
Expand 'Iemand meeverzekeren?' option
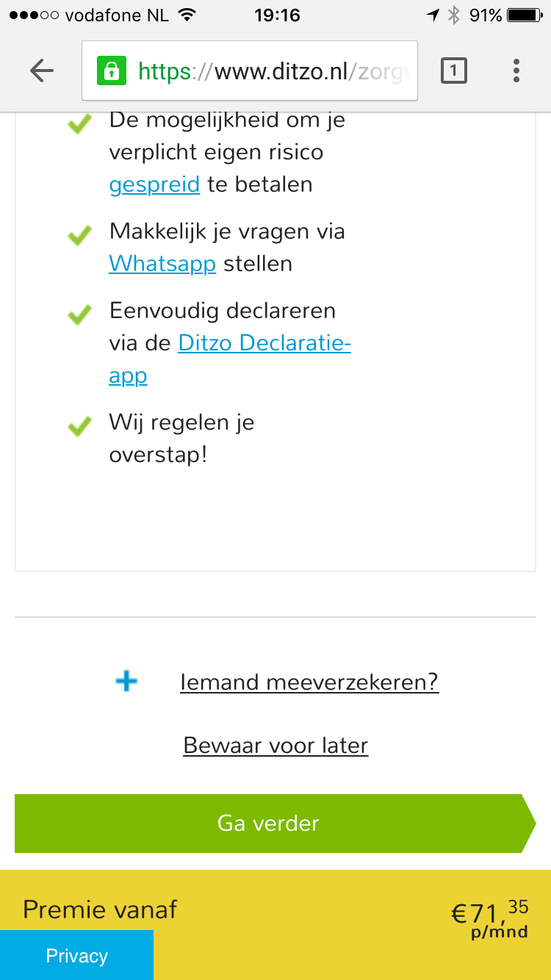[x=309, y=682]
